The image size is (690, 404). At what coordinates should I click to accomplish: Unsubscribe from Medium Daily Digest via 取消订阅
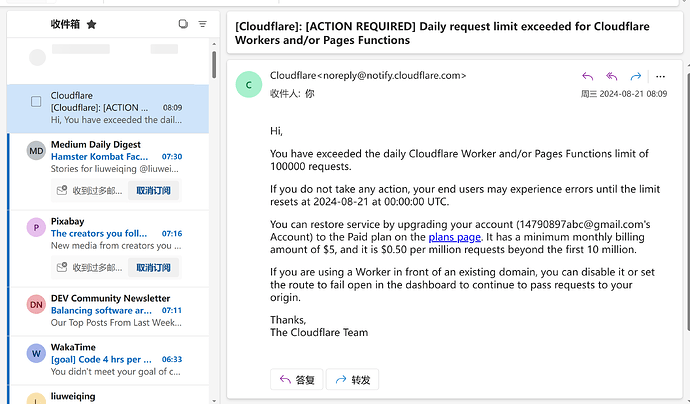coord(153,191)
